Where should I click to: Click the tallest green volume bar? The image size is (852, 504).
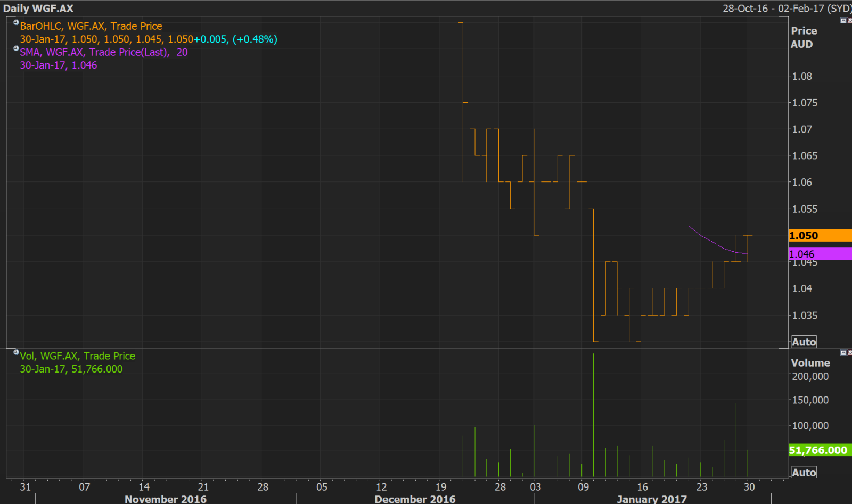[593, 415]
